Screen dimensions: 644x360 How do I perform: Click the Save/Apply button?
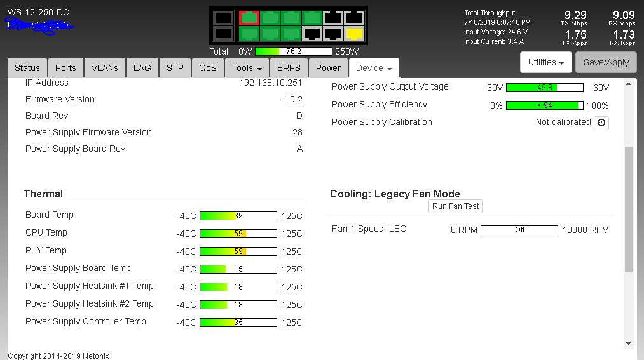pos(606,62)
